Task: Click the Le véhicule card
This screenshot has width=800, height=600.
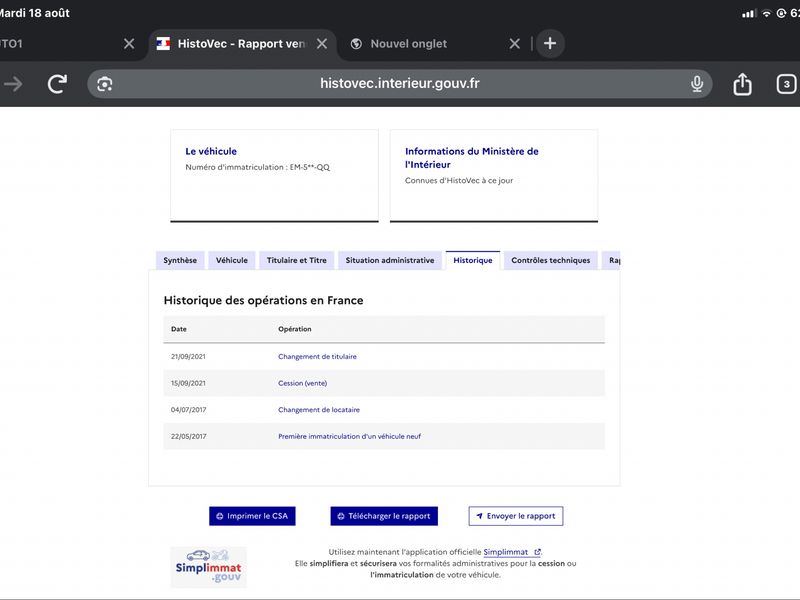Action: tap(274, 176)
